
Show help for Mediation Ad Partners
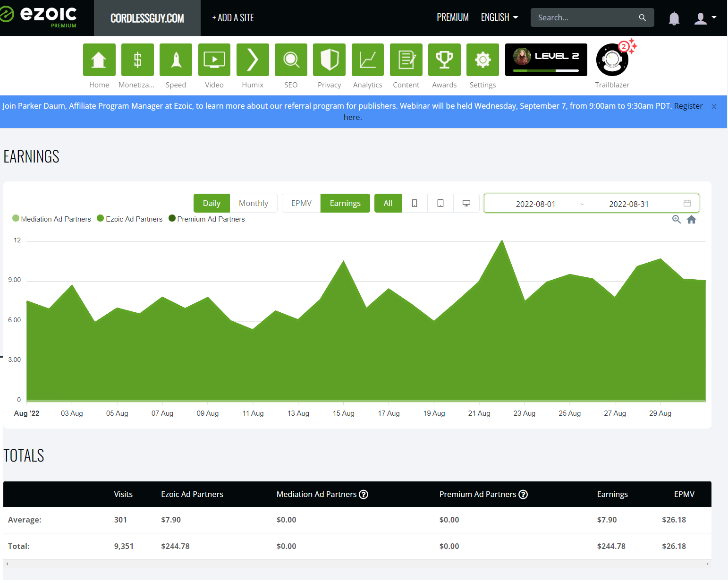click(x=364, y=494)
